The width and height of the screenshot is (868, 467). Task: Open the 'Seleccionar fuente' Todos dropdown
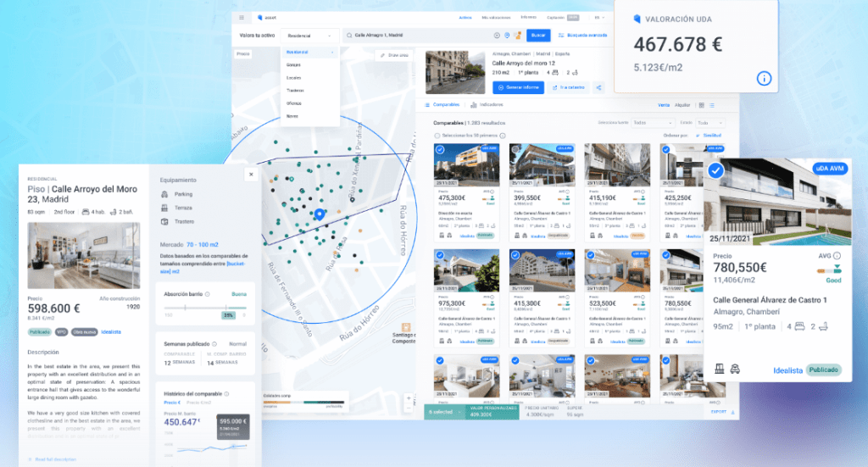tap(652, 122)
